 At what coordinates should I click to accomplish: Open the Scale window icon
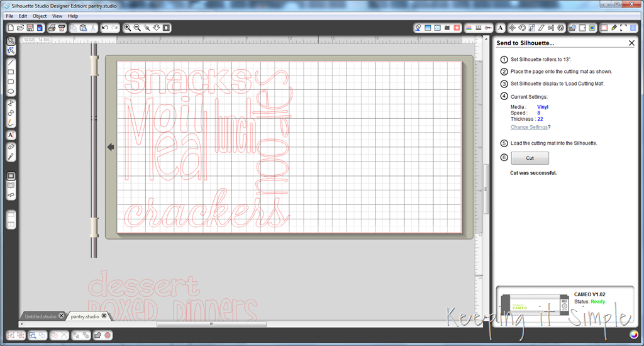(x=532, y=28)
